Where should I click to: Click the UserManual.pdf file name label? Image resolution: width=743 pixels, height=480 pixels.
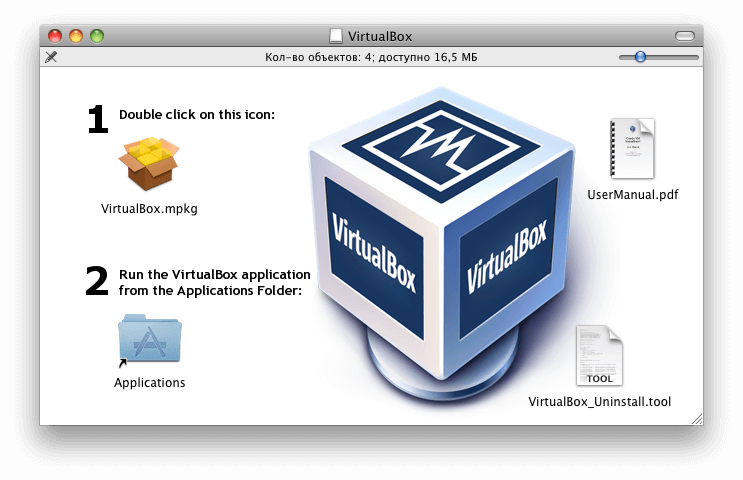633,195
